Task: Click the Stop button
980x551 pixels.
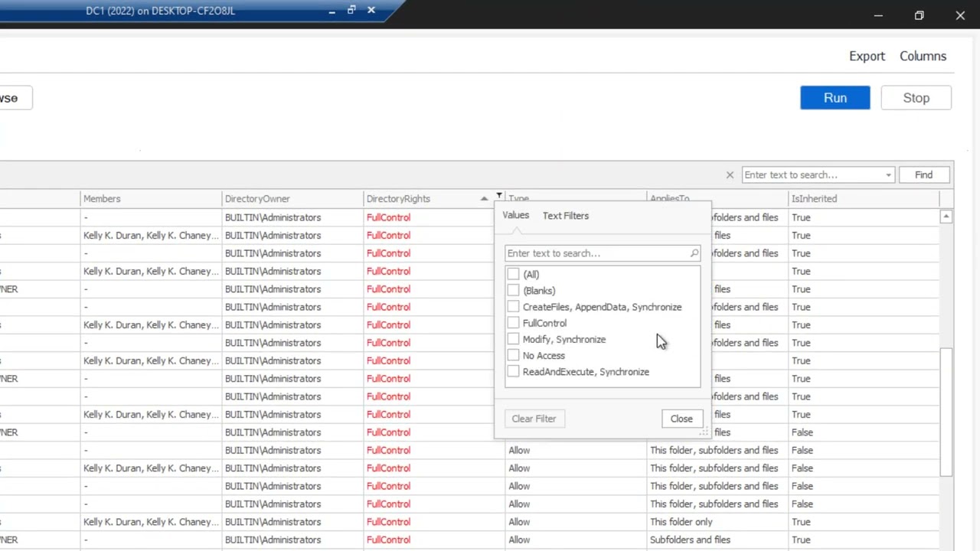Action: tap(916, 98)
